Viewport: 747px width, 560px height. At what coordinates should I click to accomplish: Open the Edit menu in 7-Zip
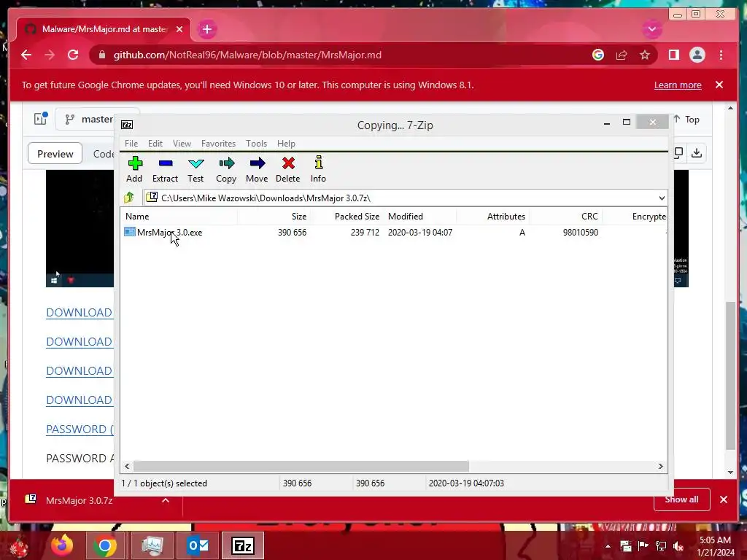[x=155, y=144]
